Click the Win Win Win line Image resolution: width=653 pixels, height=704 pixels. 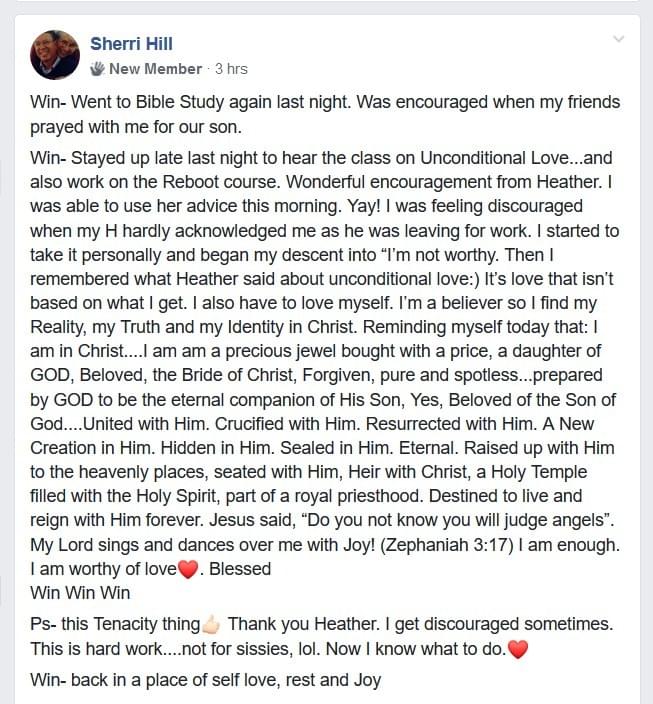[80, 593]
